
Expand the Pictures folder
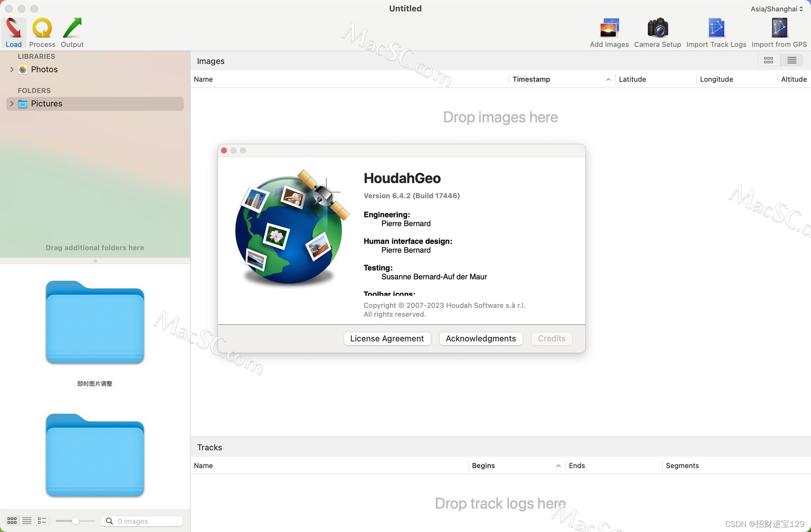pyautogui.click(x=12, y=103)
